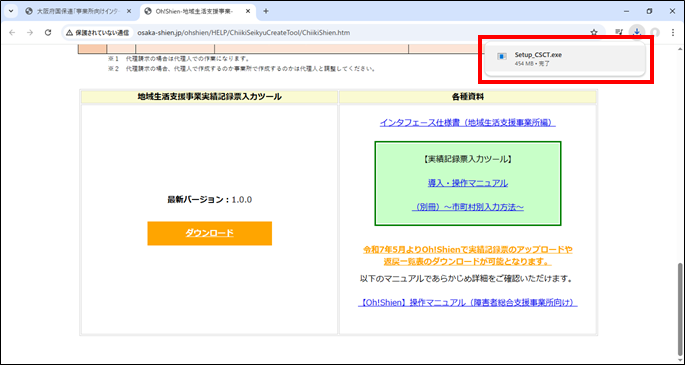This screenshot has width=685, height=365.
Task: Click the not-secure connection warning badge
Action: (97, 32)
